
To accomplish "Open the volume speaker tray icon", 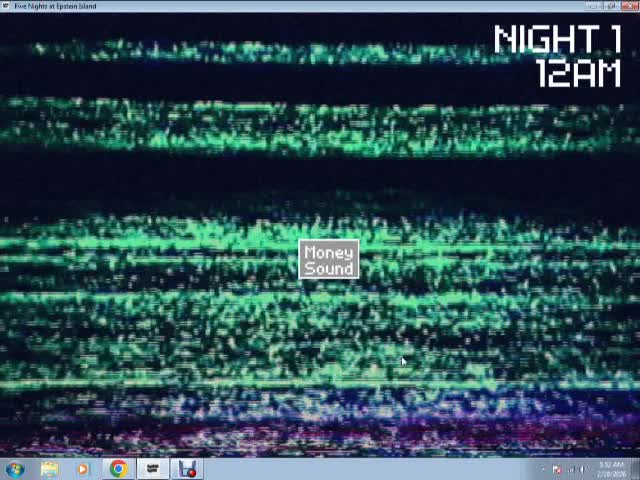I will (x=583, y=470).
